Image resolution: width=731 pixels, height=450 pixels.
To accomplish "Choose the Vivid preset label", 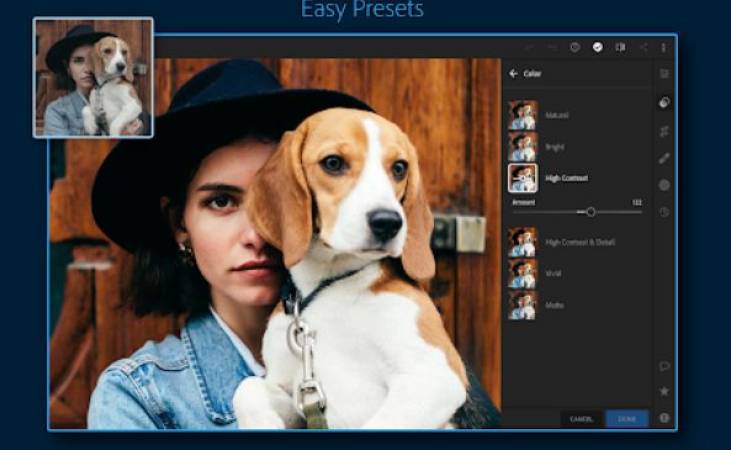I will [553, 273].
